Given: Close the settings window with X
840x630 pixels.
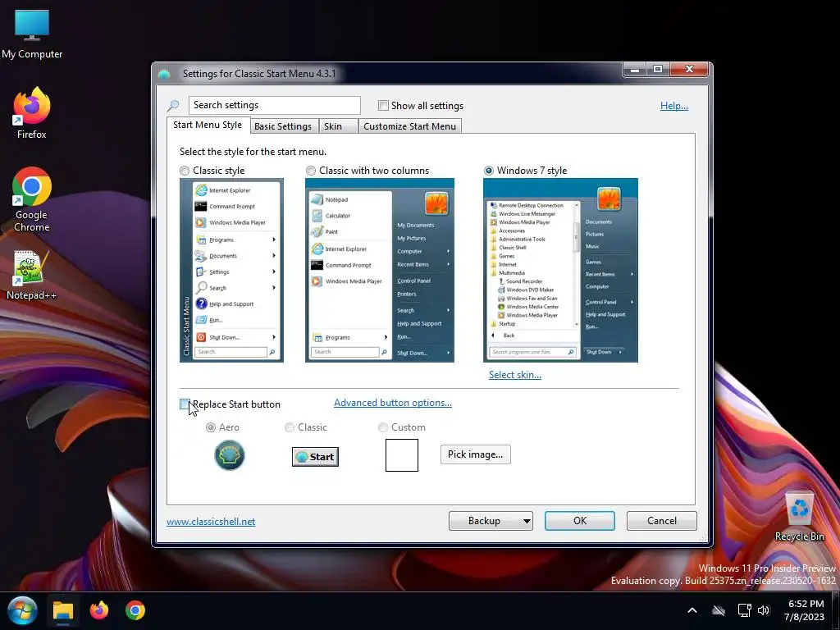Looking at the screenshot, I should (689, 69).
